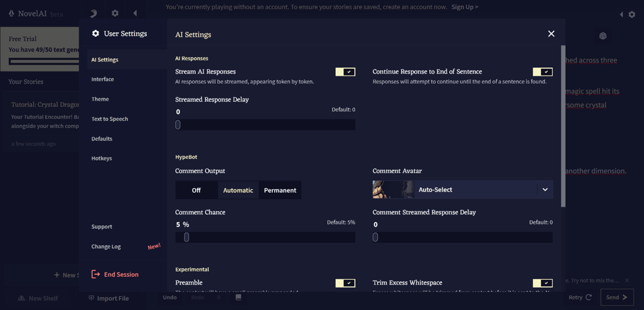Image resolution: width=644 pixels, height=310 pixels.
Task: Click the Send arrow icon
Action: click(x=625, y=297)
